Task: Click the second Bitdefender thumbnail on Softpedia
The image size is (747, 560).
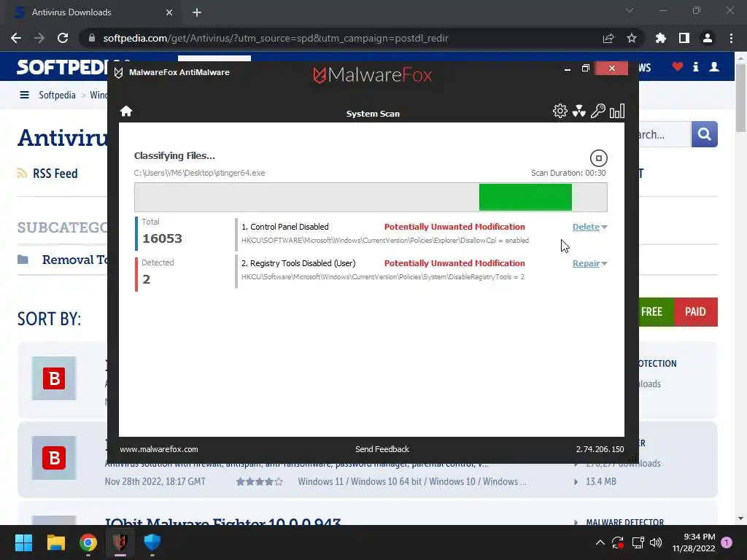Action: point(54,458)
